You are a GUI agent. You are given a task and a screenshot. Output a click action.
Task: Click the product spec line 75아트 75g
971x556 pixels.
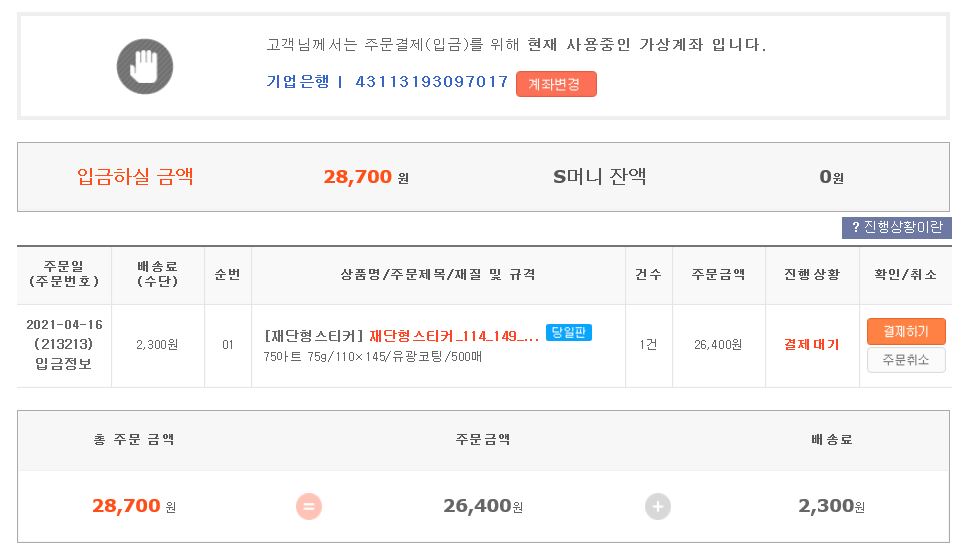[372, 357]
